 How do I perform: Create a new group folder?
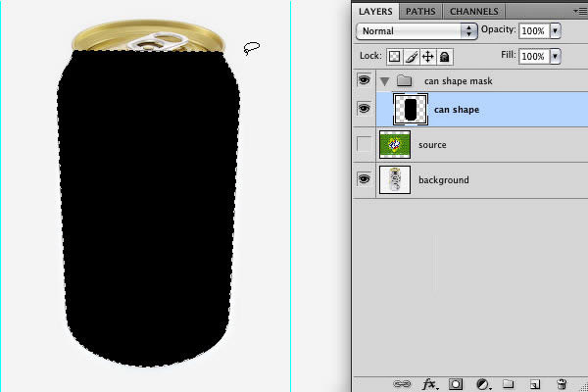[x=508, y=384]
